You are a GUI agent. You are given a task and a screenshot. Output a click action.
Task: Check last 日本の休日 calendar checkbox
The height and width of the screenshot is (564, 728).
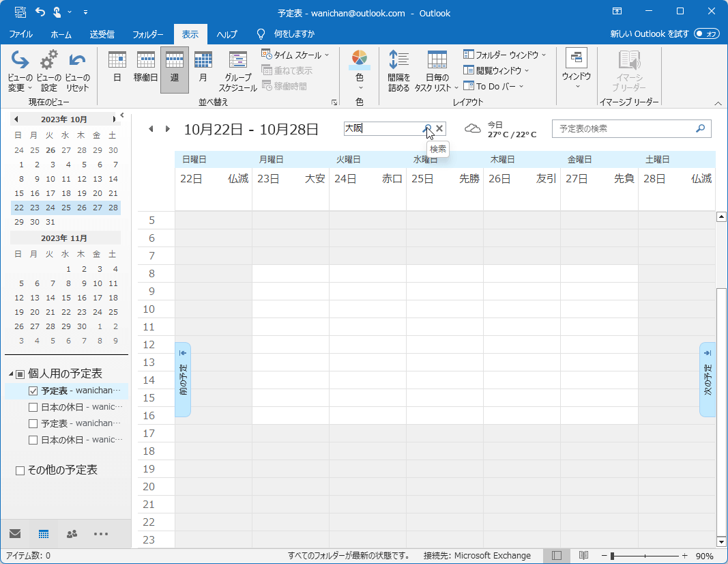coord(33,440)
